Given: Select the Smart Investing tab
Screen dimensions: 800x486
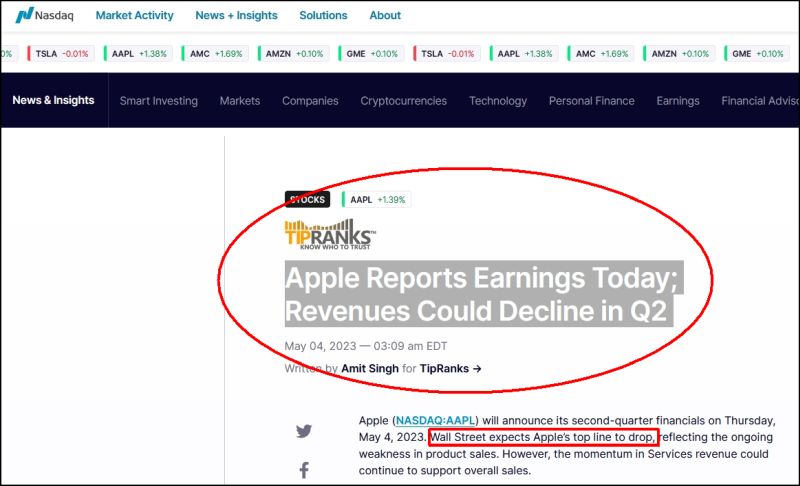Looking at the screenshot, I should (x=158, y=101).
